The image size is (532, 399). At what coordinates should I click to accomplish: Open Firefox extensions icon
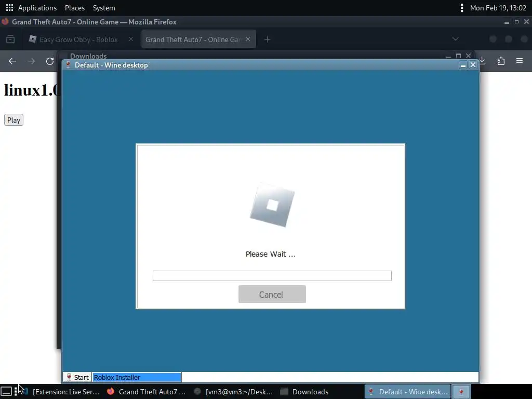[501, 61]
